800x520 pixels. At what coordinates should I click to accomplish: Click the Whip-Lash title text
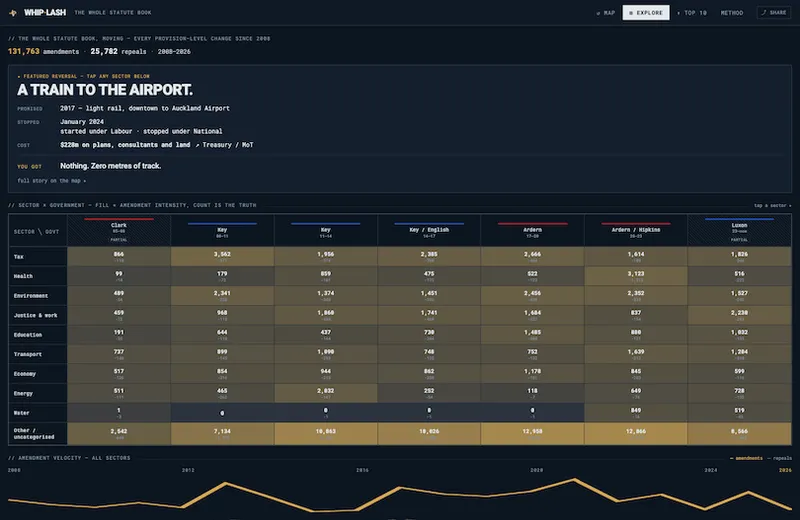point(45,13)
